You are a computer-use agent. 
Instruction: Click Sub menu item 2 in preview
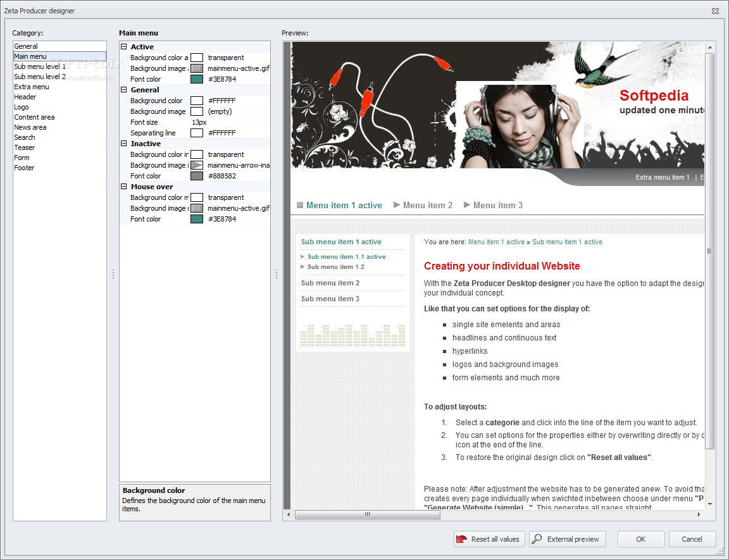pos(330,283)
